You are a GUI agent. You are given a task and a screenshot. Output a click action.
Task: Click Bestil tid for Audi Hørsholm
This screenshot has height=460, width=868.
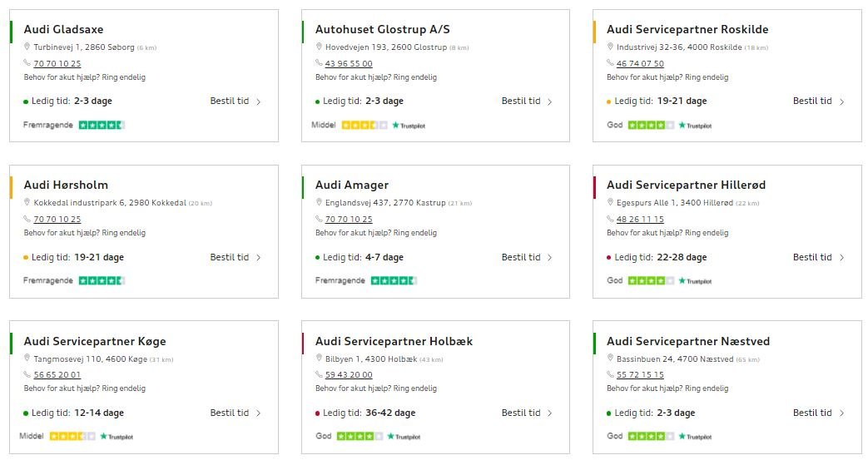click(x=236, y=257)
